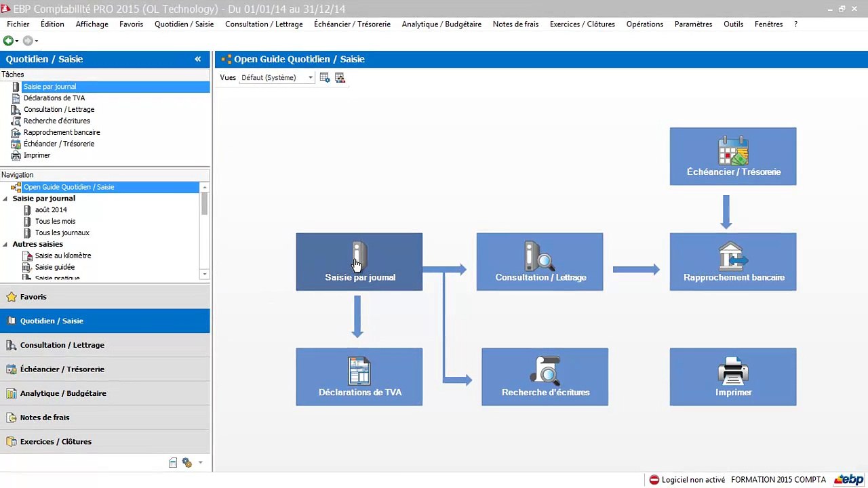Click the view settings icon beside Vues dropdown
The height and width of the screenshot is (488, 868).
point(325,78)
